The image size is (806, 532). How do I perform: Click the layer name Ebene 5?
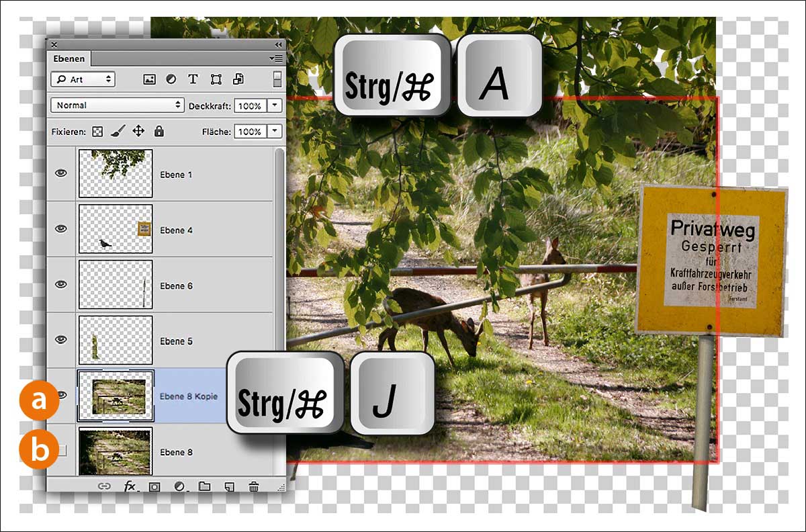point(176,341)
